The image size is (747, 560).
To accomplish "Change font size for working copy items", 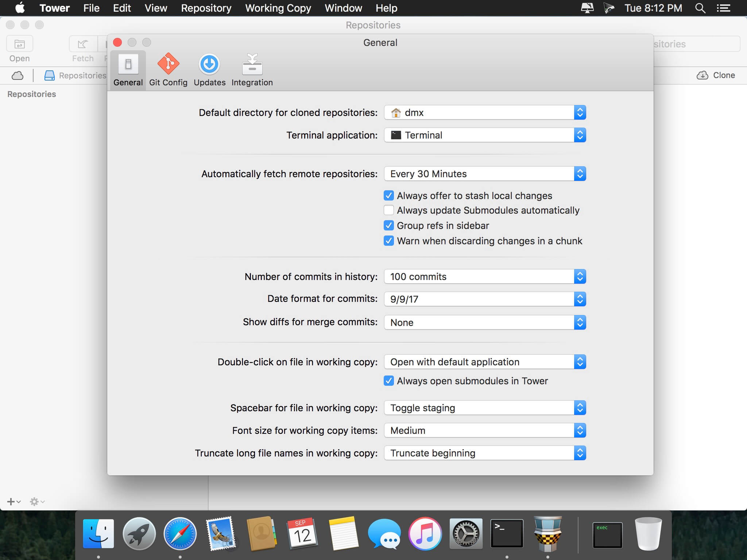I will click(485, 431).
